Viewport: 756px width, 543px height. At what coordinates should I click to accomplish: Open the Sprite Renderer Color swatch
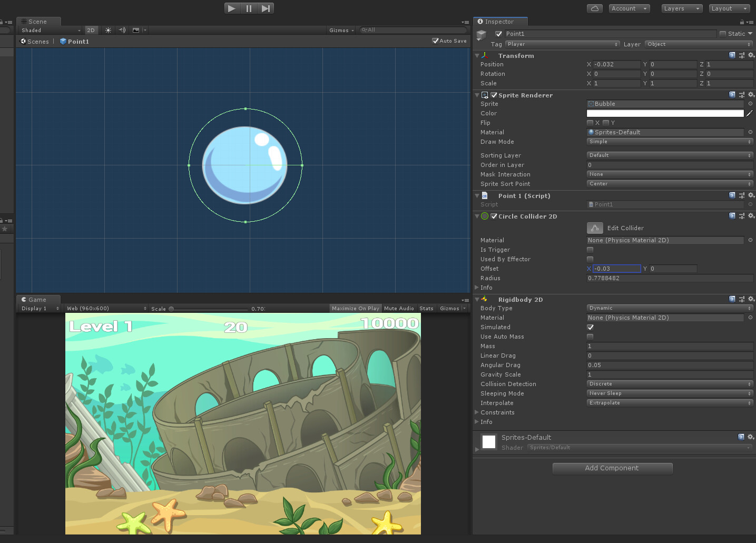click(665, 113)
